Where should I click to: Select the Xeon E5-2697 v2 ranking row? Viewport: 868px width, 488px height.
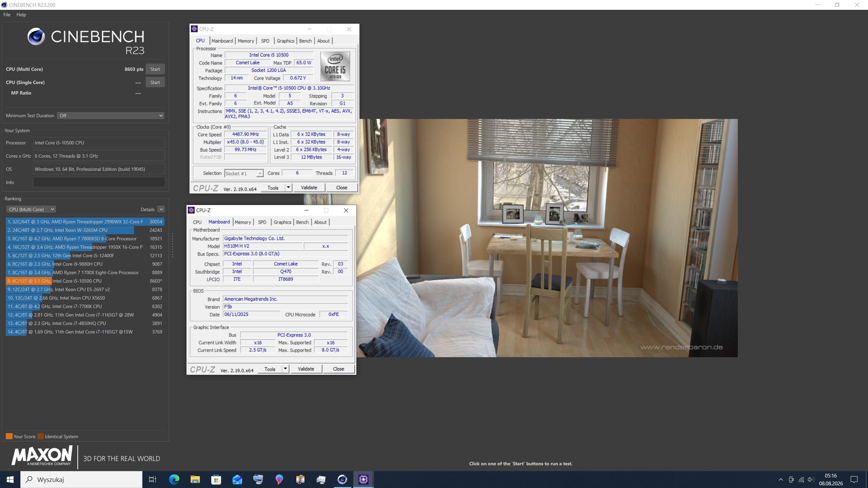point(85,289)
